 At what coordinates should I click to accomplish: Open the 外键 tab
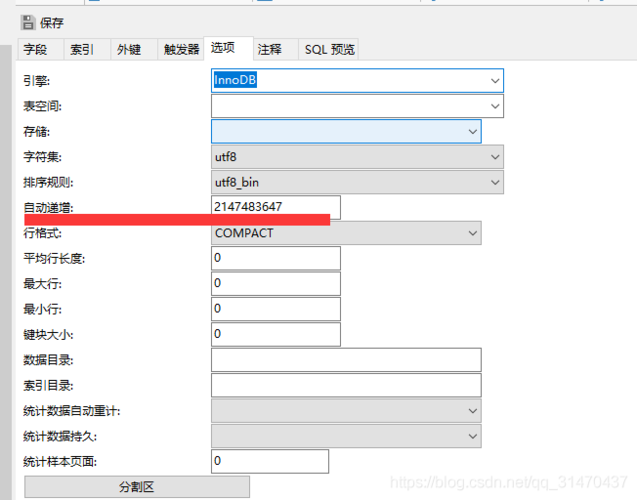point(134,50)
